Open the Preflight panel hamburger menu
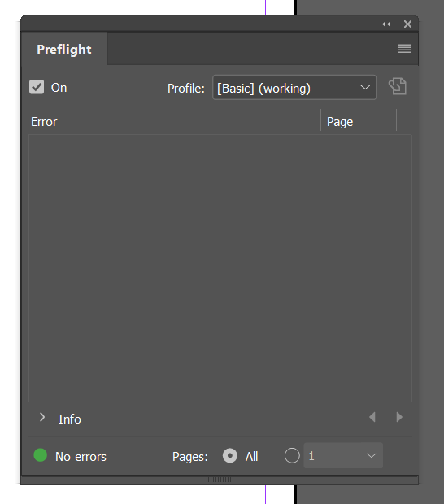444x504 pixels. tap(404, 49)
